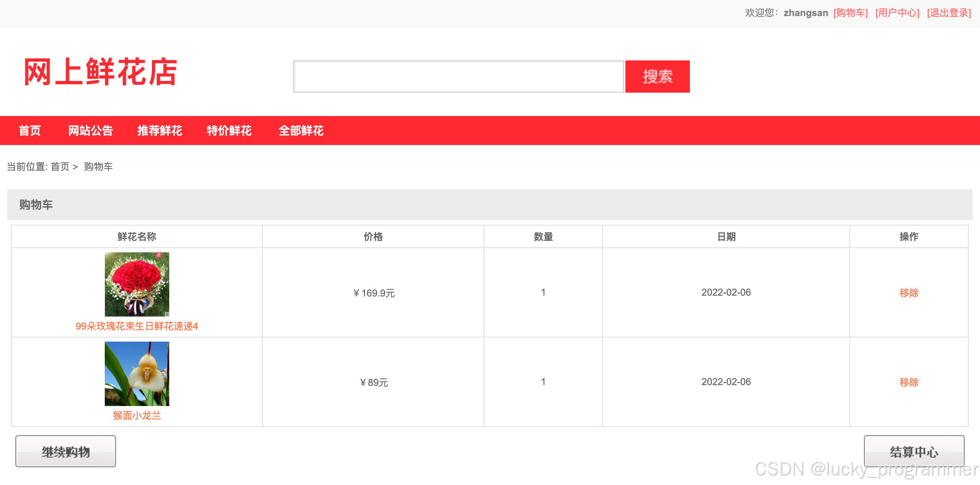Open 全部鲜花 in the navigation bar
The height and width of the screenshot is (485, 980).
point(301,131)
